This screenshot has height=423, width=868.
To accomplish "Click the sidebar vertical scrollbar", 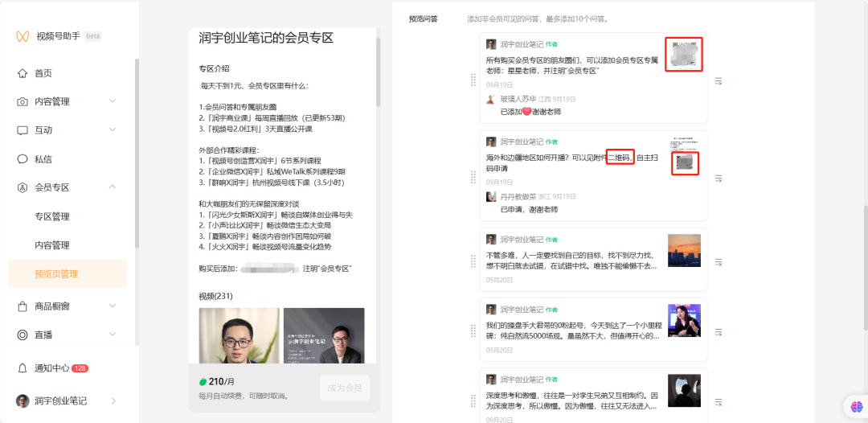I will click(x=137, y=153).
